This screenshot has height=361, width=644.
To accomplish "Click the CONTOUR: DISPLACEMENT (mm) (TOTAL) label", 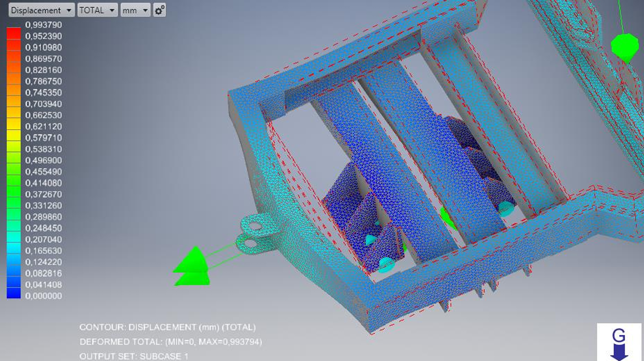I will 168,327.
